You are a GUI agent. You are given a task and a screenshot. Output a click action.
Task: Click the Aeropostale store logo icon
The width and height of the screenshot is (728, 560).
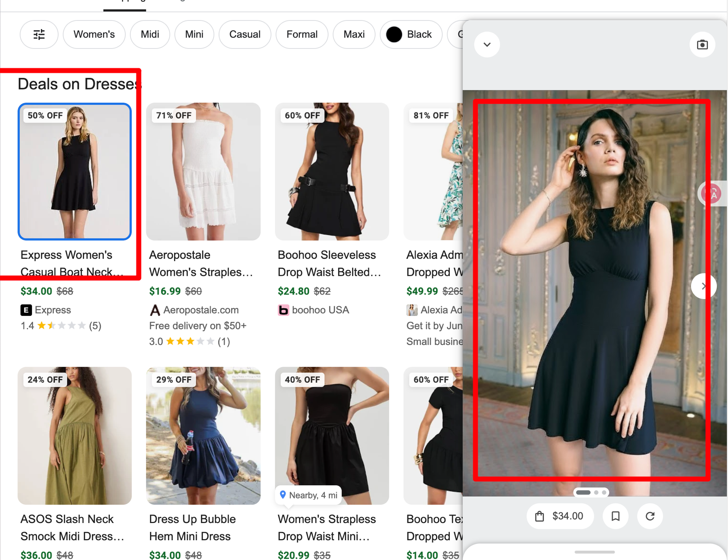tap(155, 310)
